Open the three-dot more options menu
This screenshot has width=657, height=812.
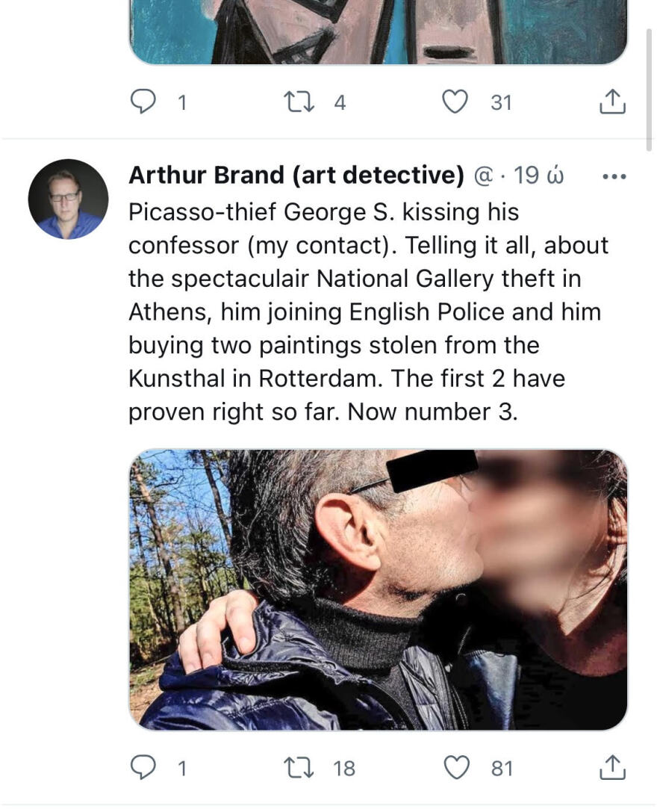point(614,176)
